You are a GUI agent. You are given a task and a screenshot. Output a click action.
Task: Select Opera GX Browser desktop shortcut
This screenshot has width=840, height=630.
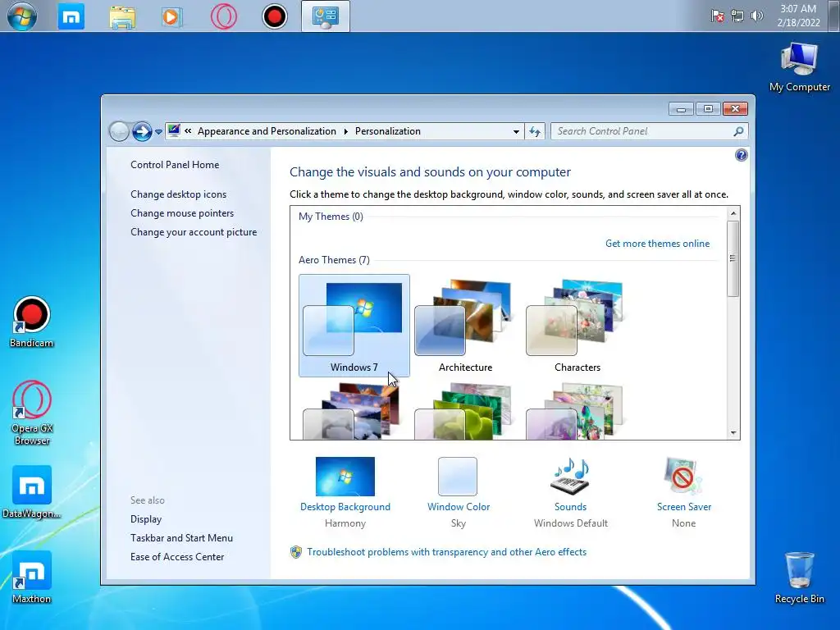point(32,413)
